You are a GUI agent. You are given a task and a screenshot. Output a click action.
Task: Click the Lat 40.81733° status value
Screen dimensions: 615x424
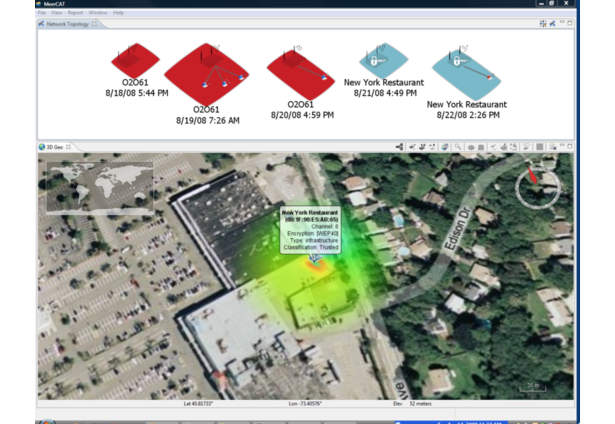click(198, 404)
